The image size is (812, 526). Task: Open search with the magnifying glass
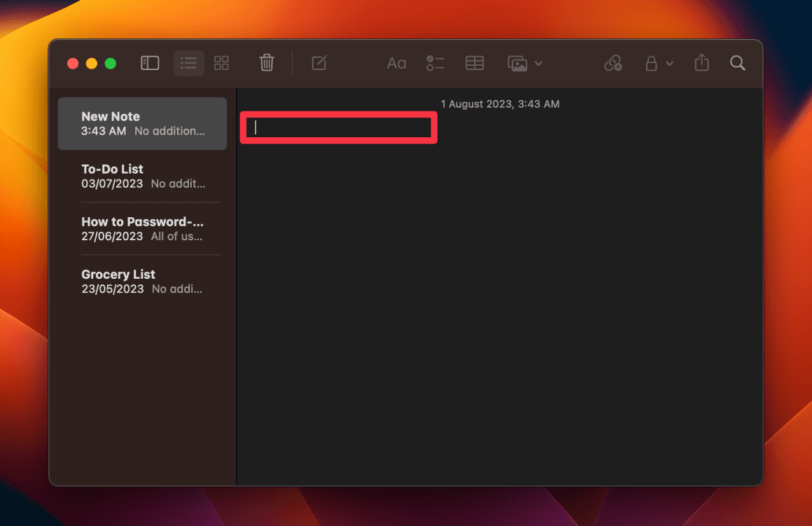(x=738, y=63)
